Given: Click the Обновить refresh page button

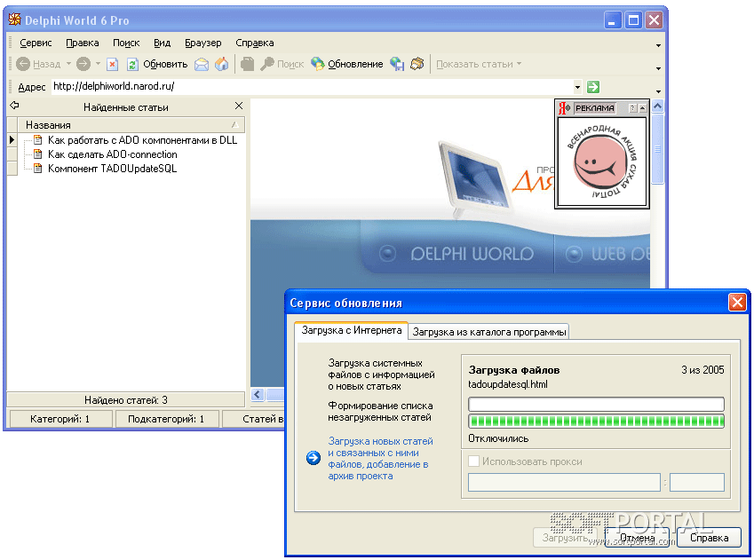Looking at the screenshot, I should tap(157, 64).
